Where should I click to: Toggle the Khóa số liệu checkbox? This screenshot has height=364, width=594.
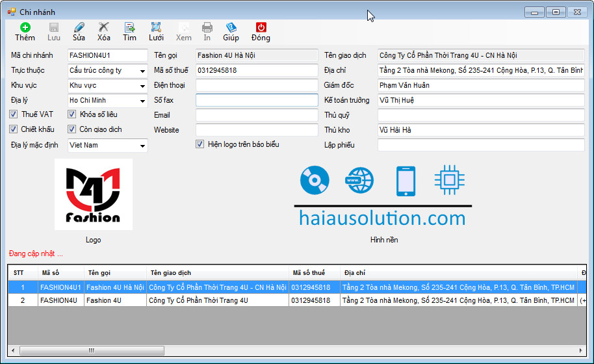[x=71, y=114]
